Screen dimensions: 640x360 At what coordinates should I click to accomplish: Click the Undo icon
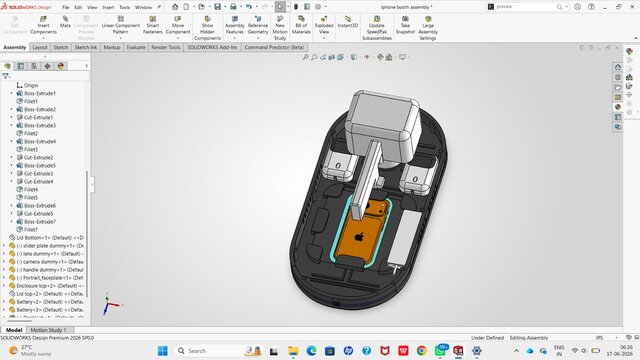click(249, 7)
